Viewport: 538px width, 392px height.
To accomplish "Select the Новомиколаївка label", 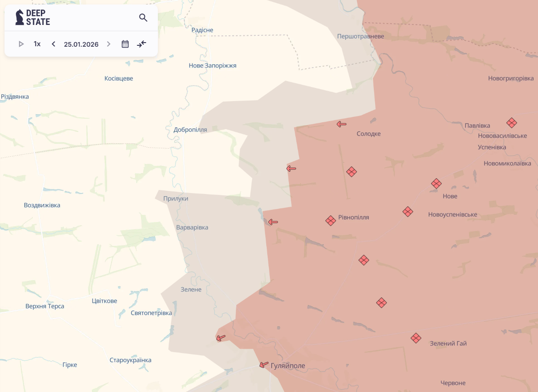I will [508, 164].
